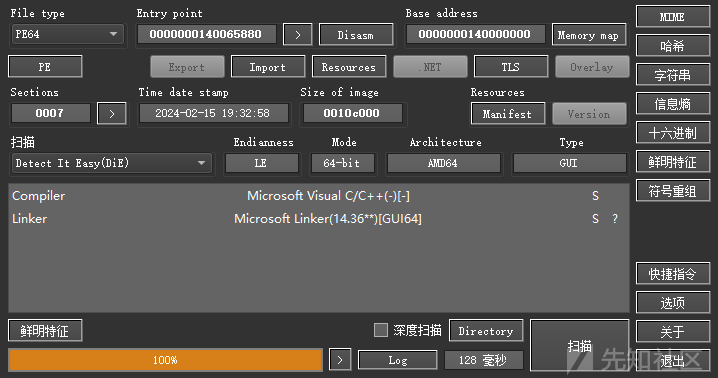This screenshot has width=718, height=378.
Task: Click the Directory button
Action: coord(486,331)
